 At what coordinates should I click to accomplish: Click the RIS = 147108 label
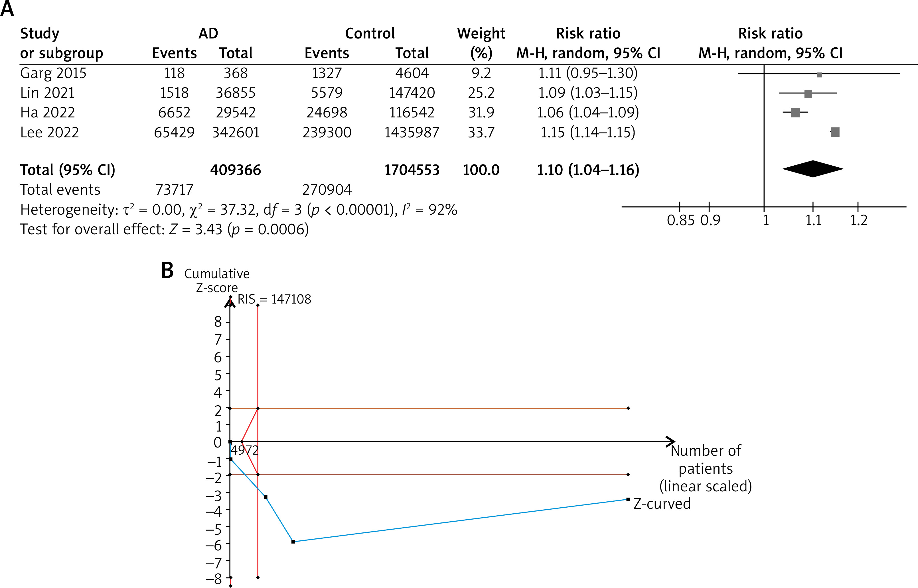[274, 299]
